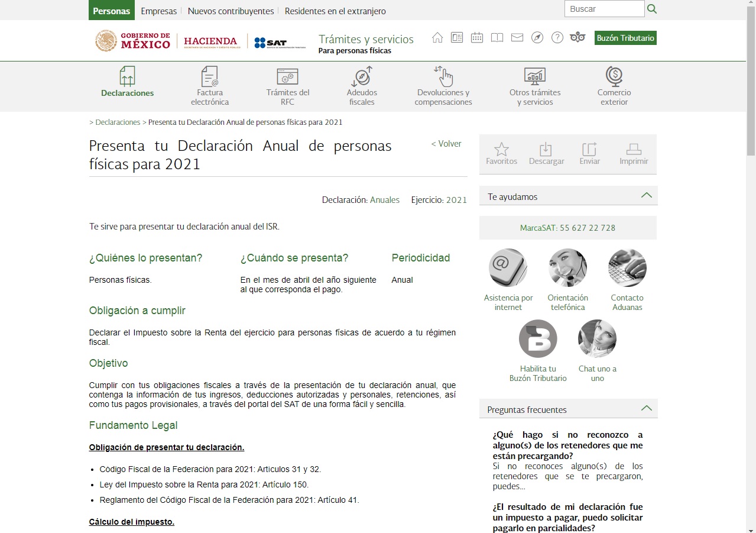Open the help question mark icon
756x533 pixels.
click(x=557, y=37)
